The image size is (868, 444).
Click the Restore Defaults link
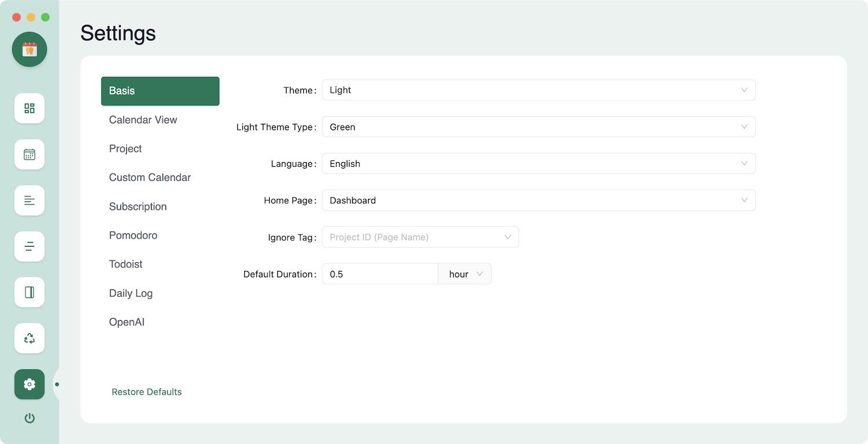point(146,392)
